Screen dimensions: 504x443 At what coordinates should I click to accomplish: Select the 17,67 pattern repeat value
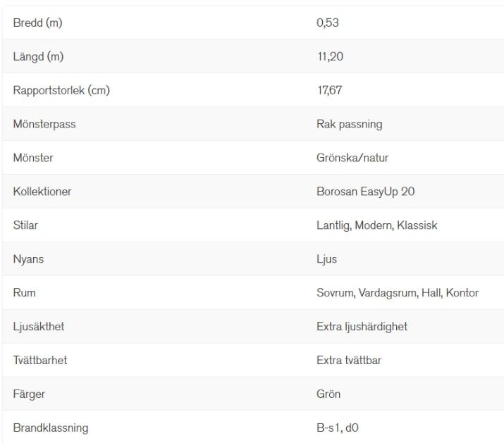pos(329,90)
